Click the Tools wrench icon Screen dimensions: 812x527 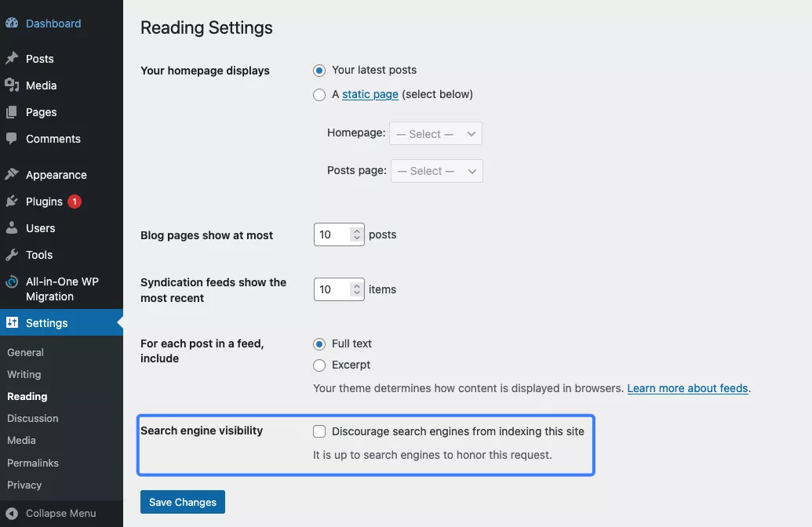click(12, 255)
